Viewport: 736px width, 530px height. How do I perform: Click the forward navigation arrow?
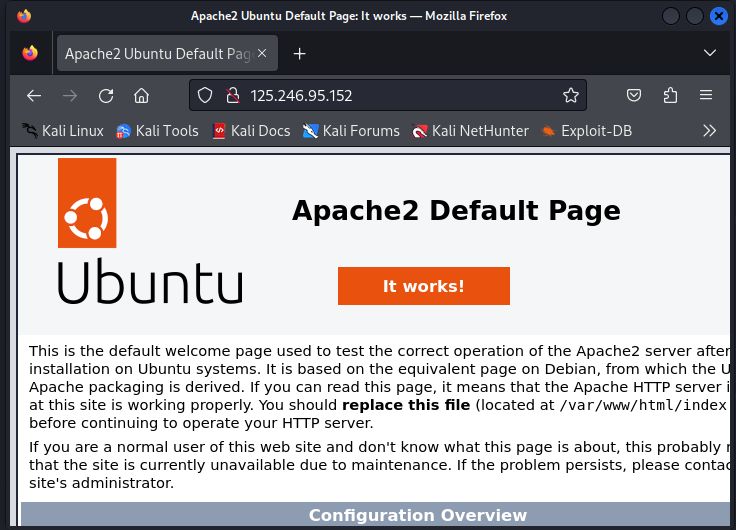pyautogui.click(x=70, y=96)
